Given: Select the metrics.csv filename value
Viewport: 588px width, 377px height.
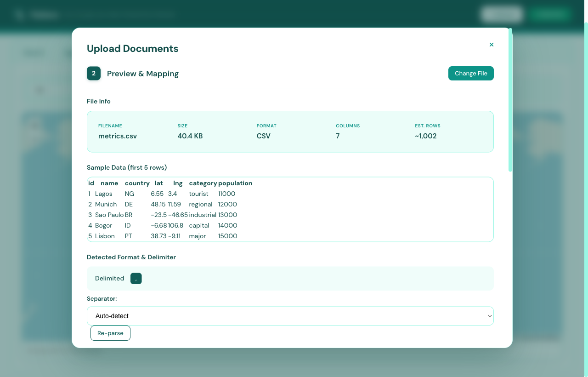Looking at the screenshot, I should tap(118, 136).
